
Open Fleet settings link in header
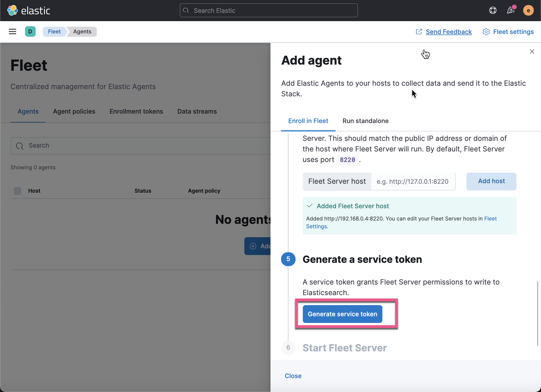click(513, 32)
